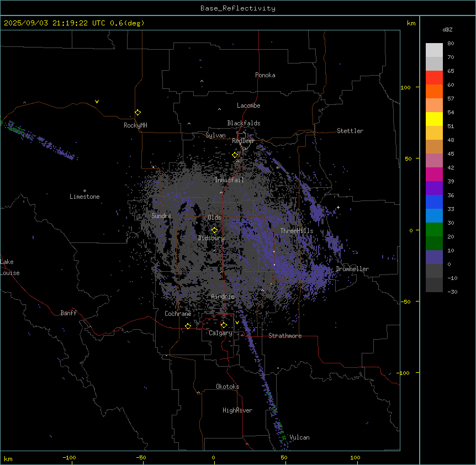
Task: Click the Olds town label
Action: click(214, 218)
